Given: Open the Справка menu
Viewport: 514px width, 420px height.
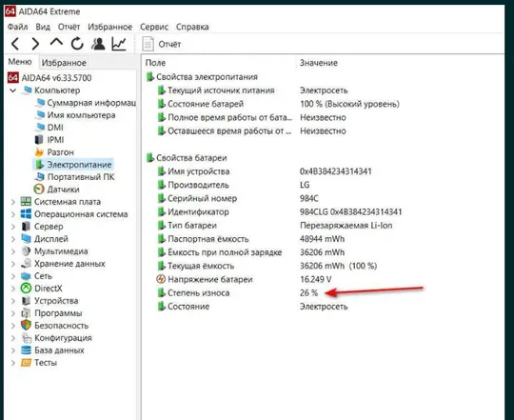Looking at the screenshot, I should click(x=192, y=27).
